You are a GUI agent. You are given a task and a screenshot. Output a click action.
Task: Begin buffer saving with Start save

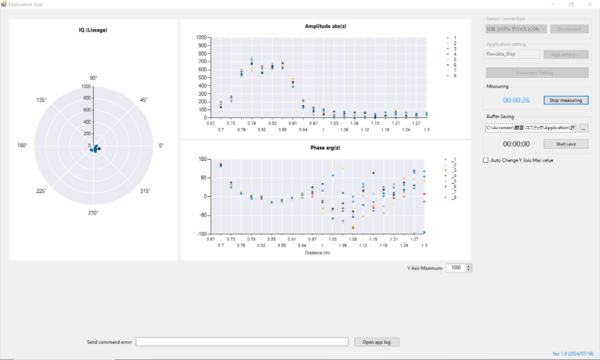pyautogui.click(x=566, y=144)
